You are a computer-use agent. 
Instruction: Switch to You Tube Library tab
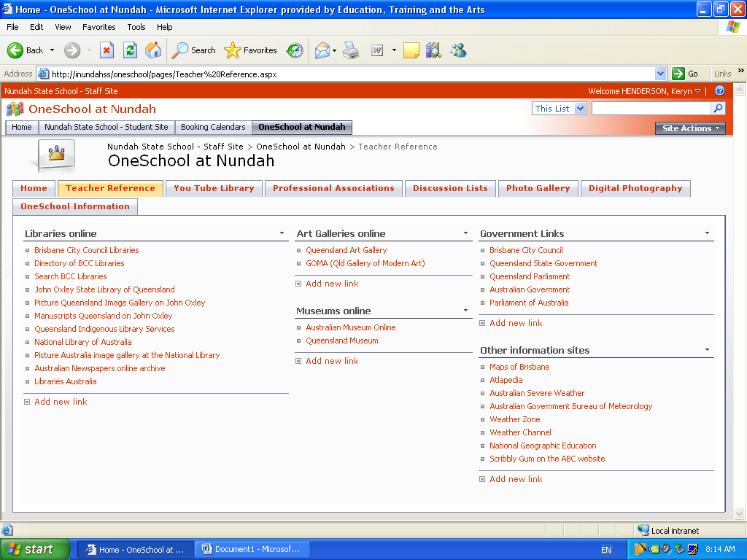pos(214,188)
